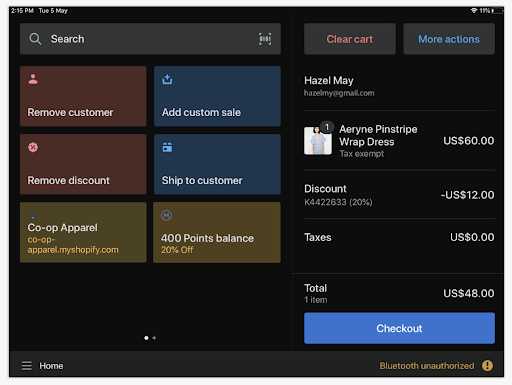Clear the cart
The width and height of the screenshot is (512, 385).
point(350,39)
